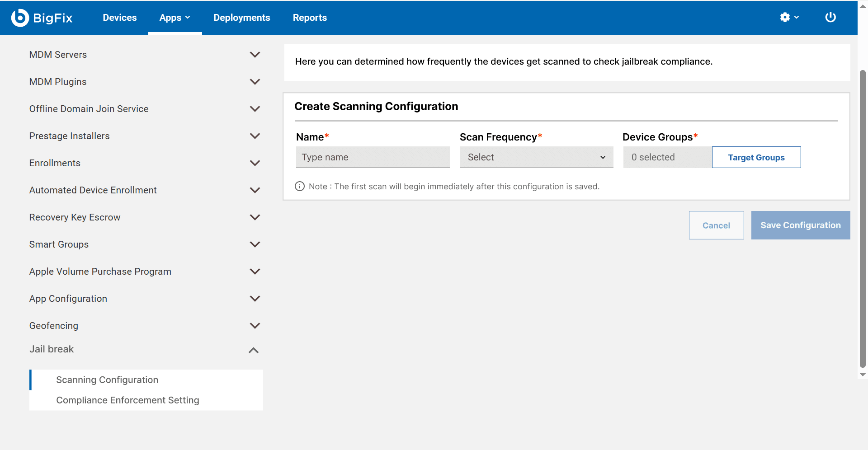Expand Automated Device Enrollment section
Viewport: 868px width, 450px height.
[146, 190]
